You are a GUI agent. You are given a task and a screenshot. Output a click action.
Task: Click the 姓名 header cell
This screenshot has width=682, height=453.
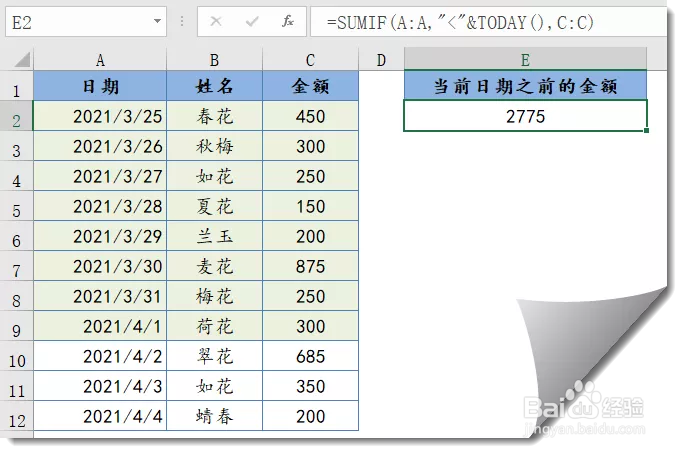(214, 86)
